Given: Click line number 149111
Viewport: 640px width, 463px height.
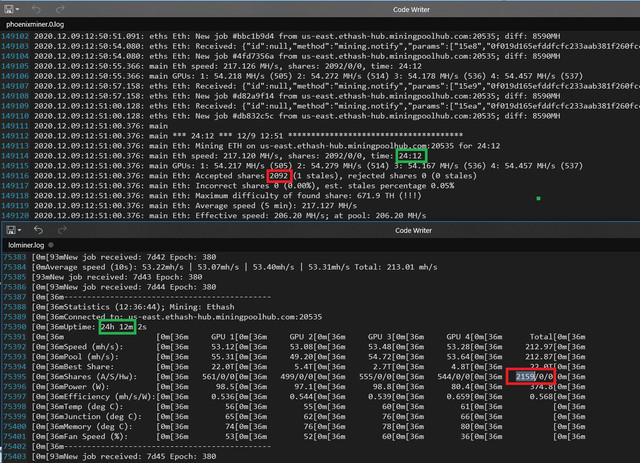Looking at the screenshot, I should pyautogui.click(x=15, y=126).
